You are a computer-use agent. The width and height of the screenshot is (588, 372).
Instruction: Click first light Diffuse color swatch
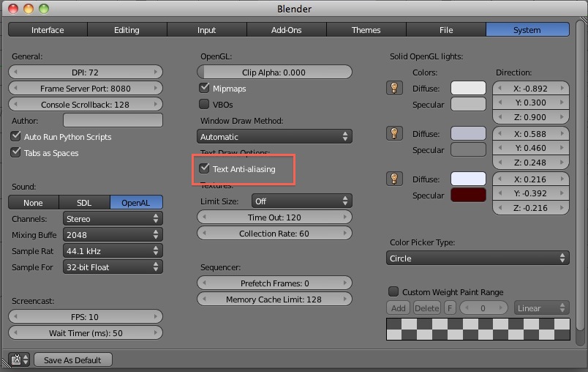[x=468, y=88]
